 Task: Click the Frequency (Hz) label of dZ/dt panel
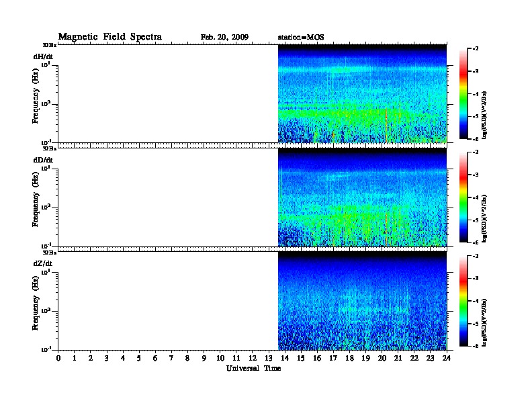point(36,303)
